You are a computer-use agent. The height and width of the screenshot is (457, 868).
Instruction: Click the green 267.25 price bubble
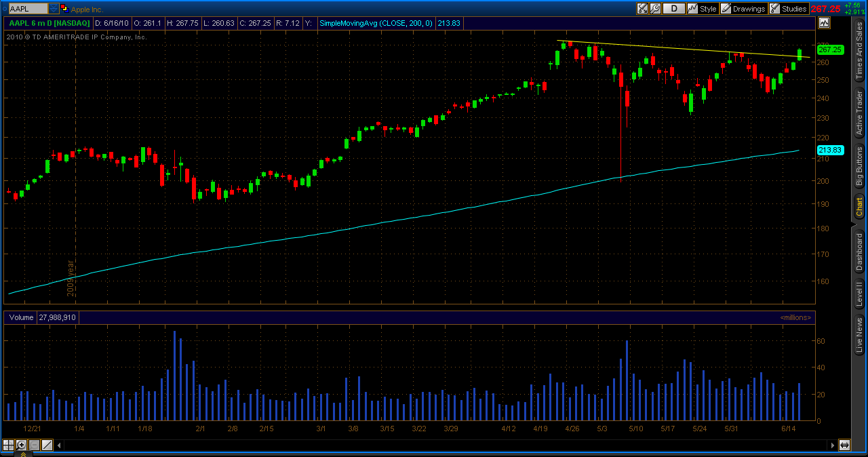pos(829,49)
